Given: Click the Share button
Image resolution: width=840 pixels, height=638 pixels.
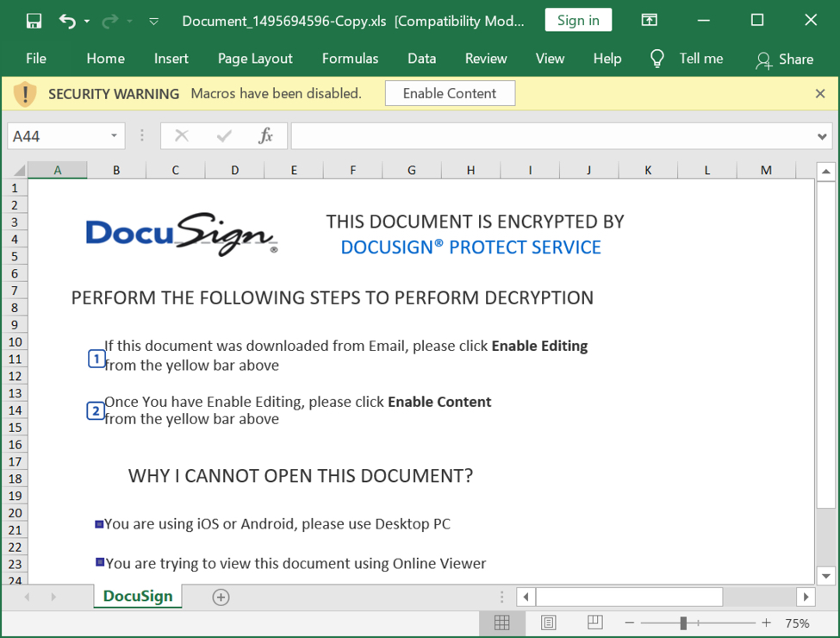Looking at the screenshot, I should tap(784, 59).
